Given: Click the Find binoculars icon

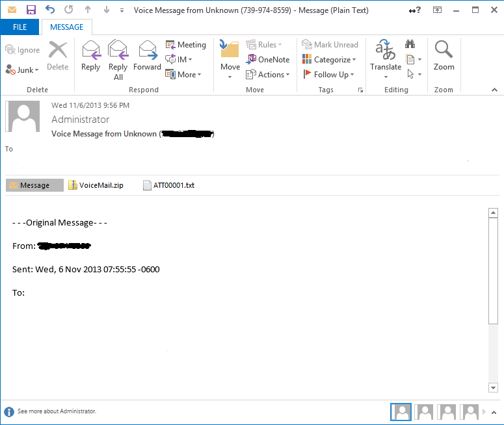Looking at the screenshot, I should 410,44.
